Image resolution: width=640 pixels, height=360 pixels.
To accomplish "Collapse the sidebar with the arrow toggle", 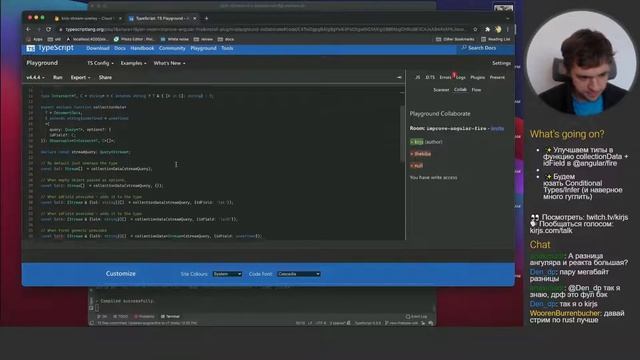I will click(399, 77).
